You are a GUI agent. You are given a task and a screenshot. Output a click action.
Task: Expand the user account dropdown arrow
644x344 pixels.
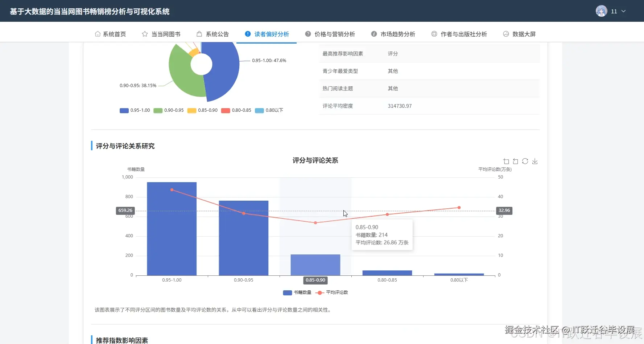[624, 11]
